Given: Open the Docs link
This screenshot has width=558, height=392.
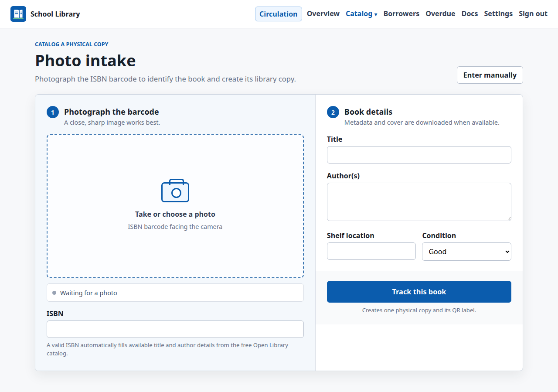Looking at the screenshot, I should coord(470,14).
